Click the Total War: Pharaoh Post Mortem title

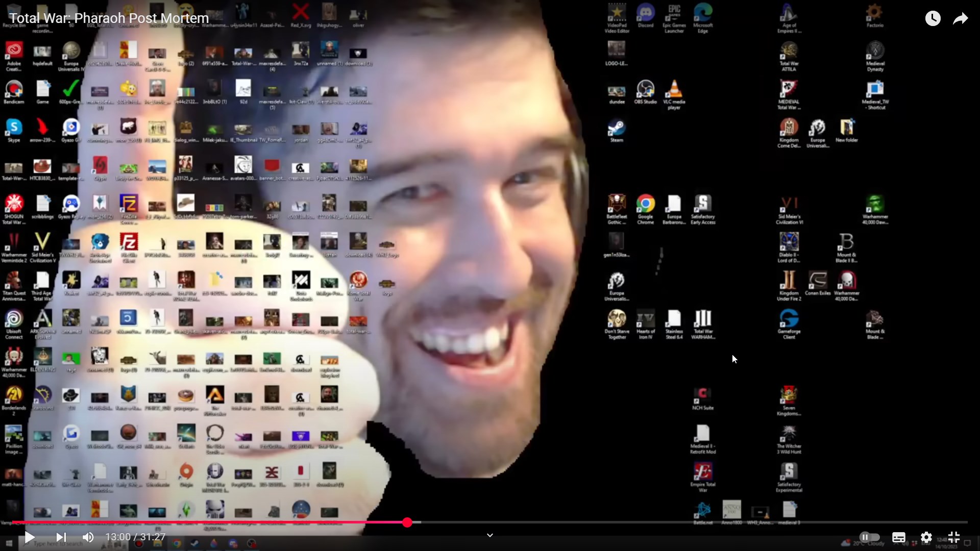pyautogui.click(x=109, y=18)
